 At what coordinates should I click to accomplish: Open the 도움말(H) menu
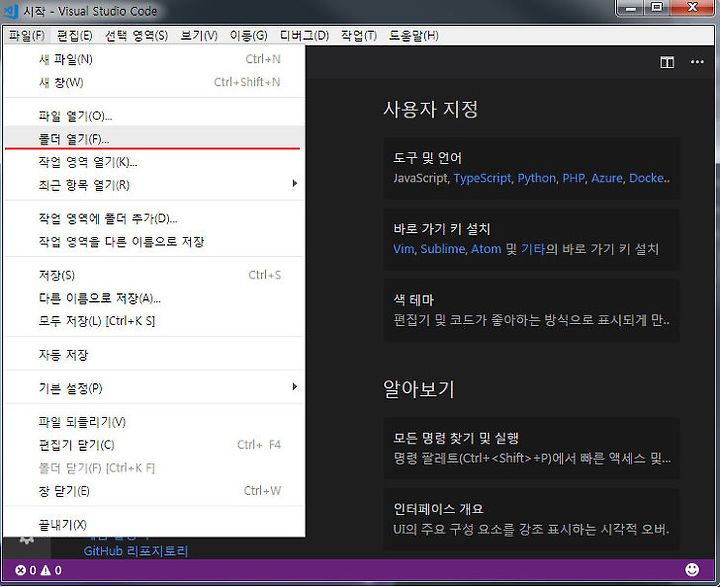click(x=413, y=35)
